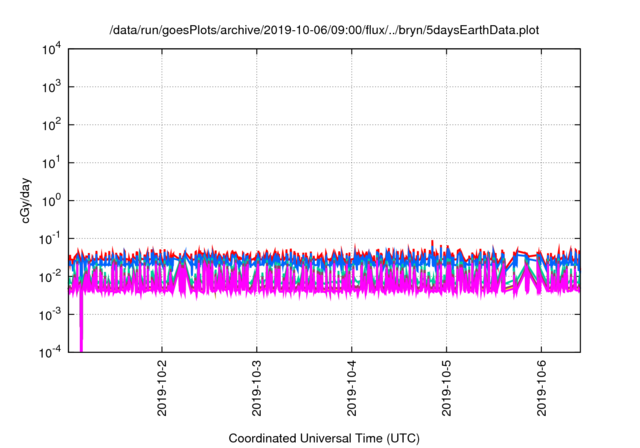
Task: Click the plot title file path
Action: tap(324, 30)
